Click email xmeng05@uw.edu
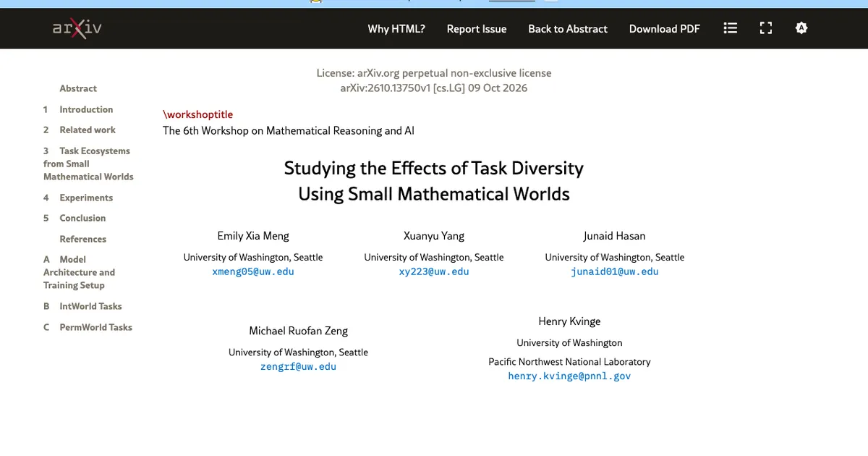This screenshot has width=868, height=456. point(253,271)
